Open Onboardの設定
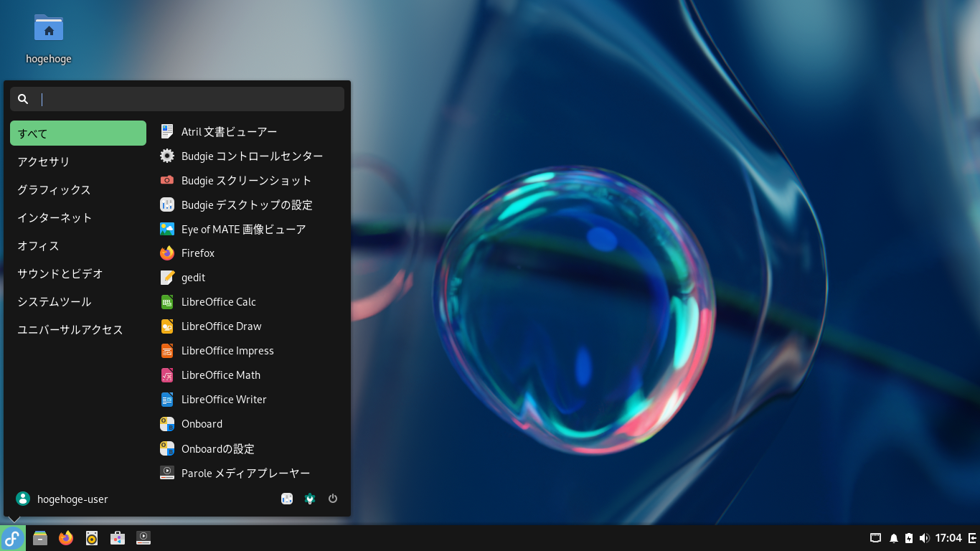 tap(249, 448)
